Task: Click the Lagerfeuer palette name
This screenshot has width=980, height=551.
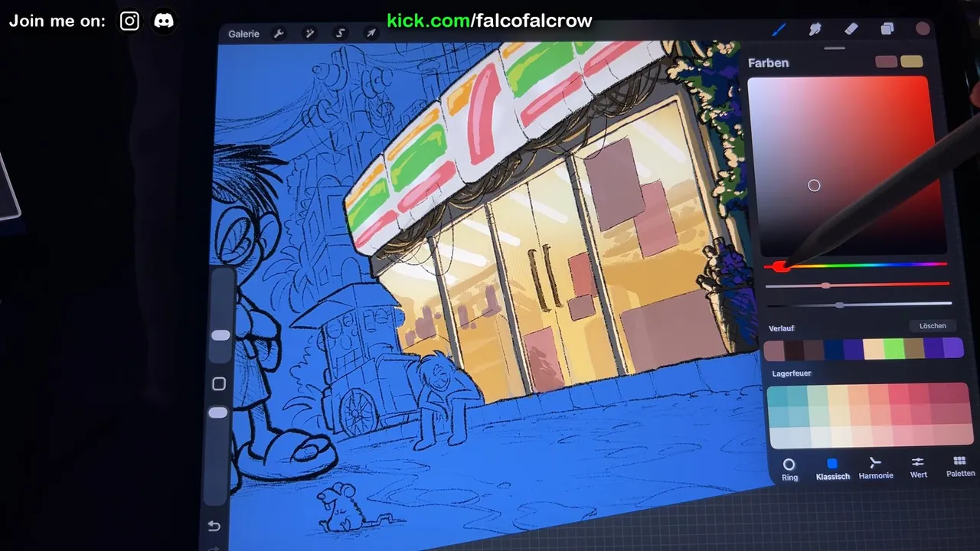Action: pyautogui.click(x=792, y=373)
